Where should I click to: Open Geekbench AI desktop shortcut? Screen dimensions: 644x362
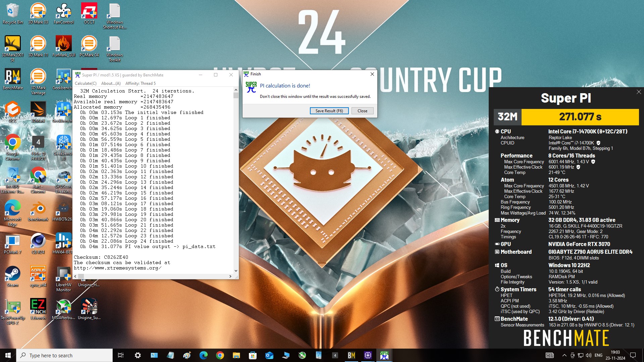point(63,147)
